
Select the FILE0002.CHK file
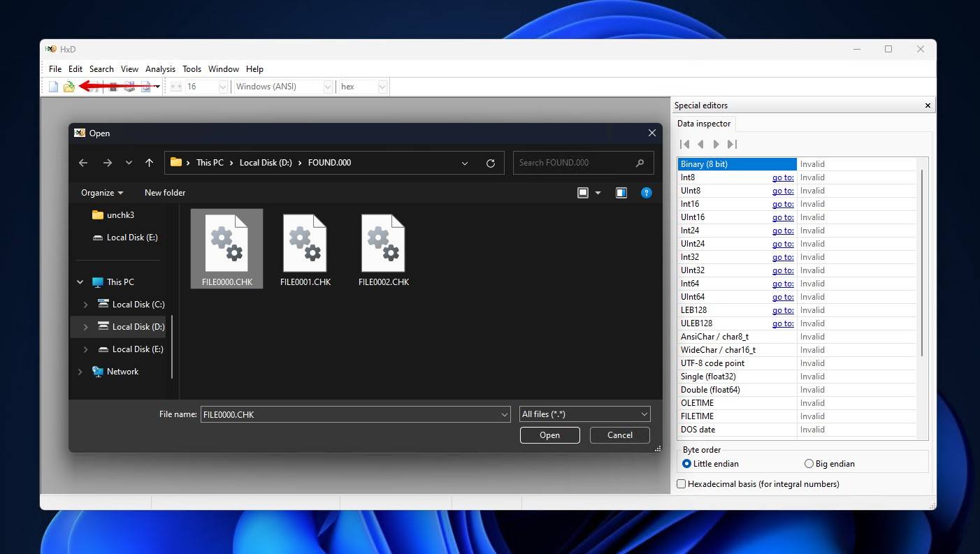point(383,249)
